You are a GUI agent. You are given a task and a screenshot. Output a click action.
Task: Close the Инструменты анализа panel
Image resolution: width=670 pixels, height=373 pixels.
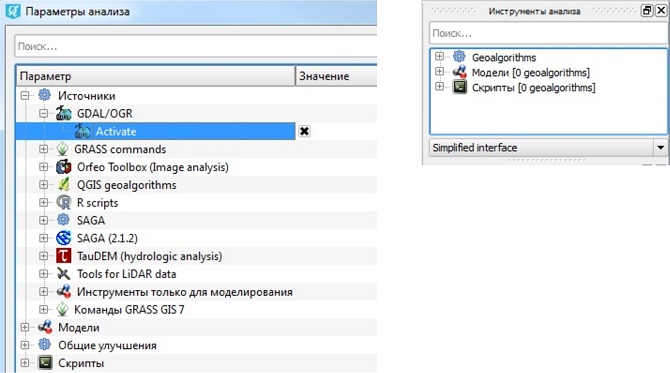click(x=661, y=10)
